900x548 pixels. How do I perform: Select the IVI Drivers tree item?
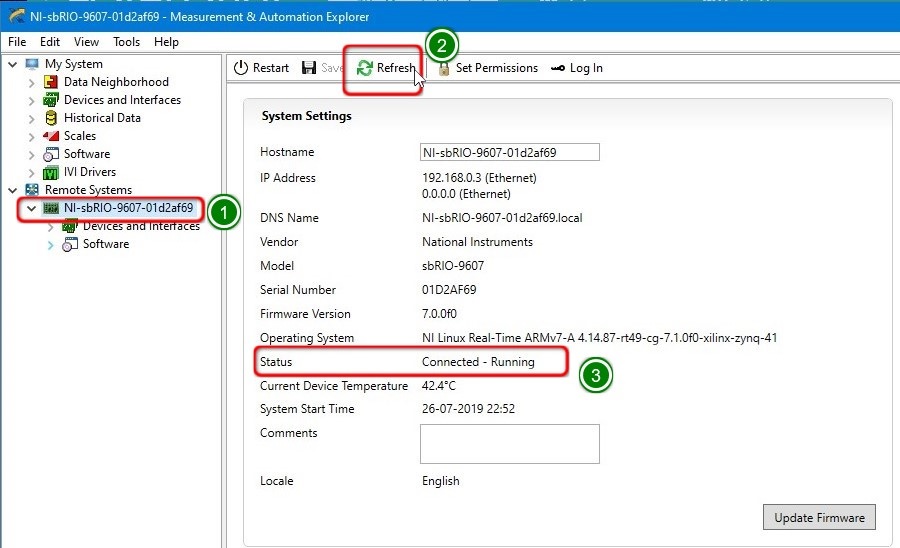click(90, 172)
